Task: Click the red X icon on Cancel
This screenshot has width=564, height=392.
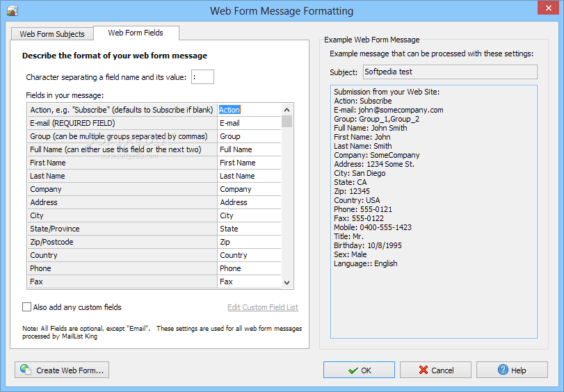Action: click(424, 370)
